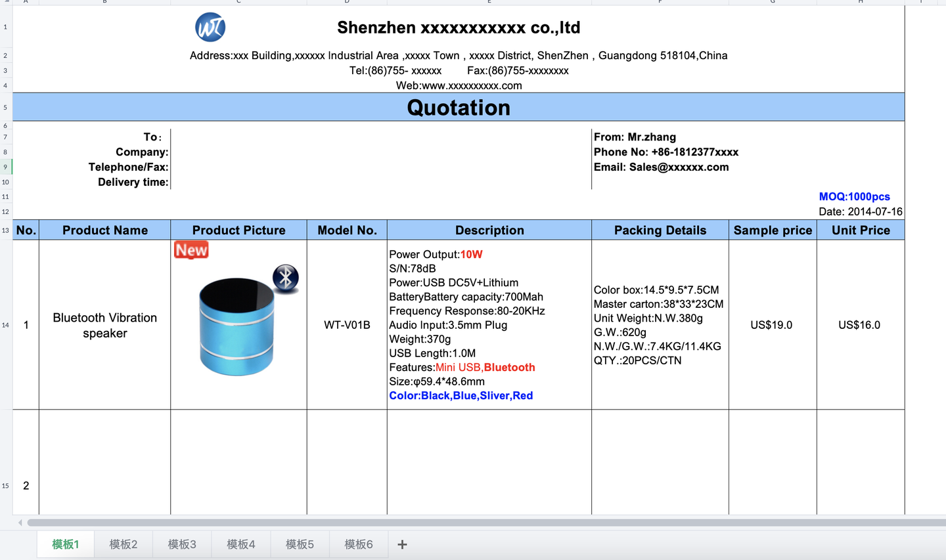Go to sheet tab 模板4
The image size is (946, 560).
tap(241, 544)
